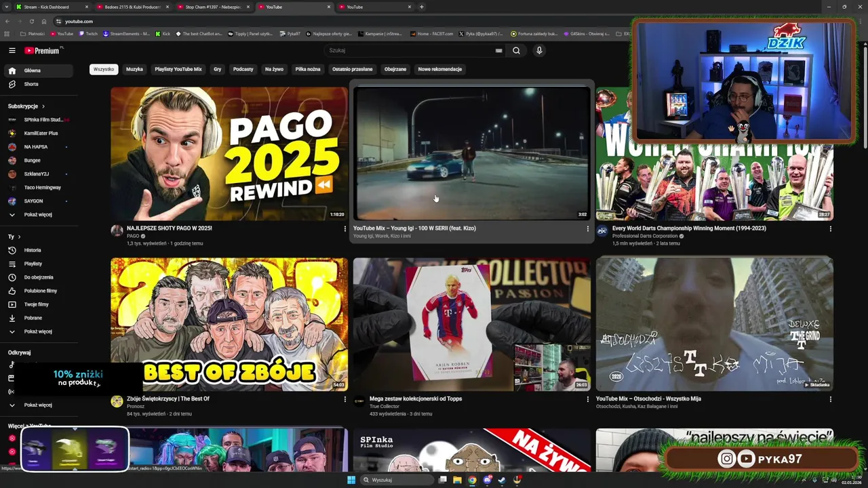Click the search magnifier button
This screenshot has width=868, height=488.
[x=516, y=50]
